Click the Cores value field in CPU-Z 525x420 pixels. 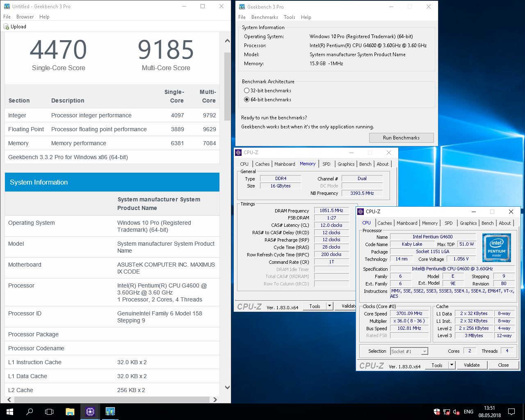[470, 351]
